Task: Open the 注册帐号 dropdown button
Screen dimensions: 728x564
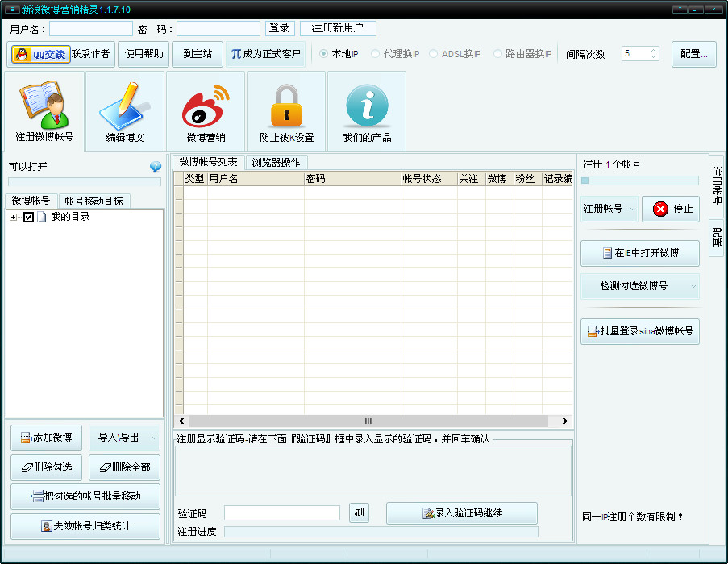Action: tap(609, 209)
